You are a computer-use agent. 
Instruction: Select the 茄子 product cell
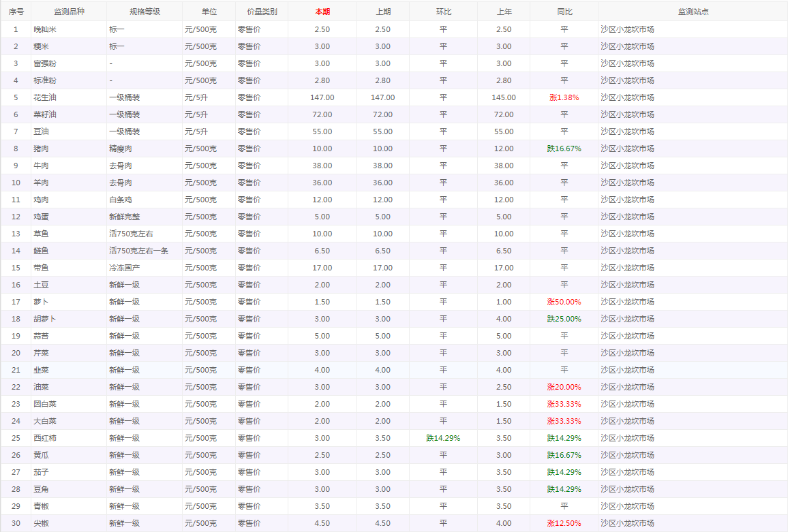click(69, 473)
